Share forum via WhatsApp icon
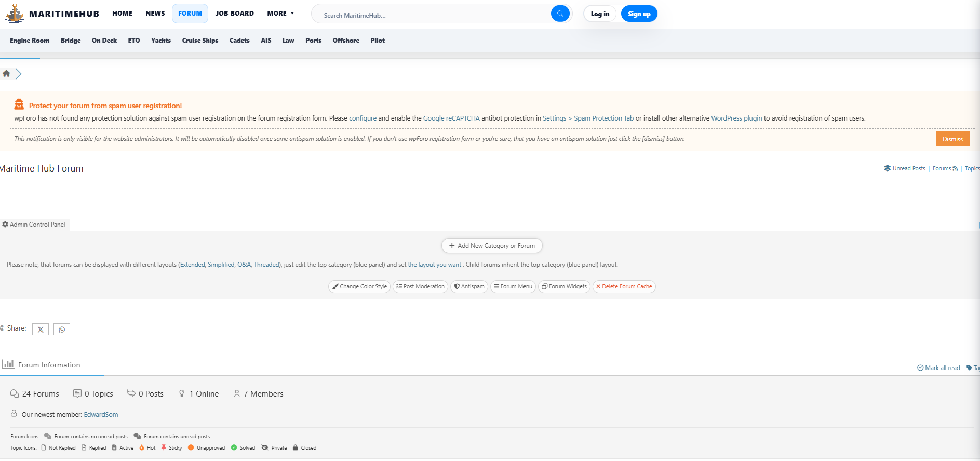 [x=62, y=330]
